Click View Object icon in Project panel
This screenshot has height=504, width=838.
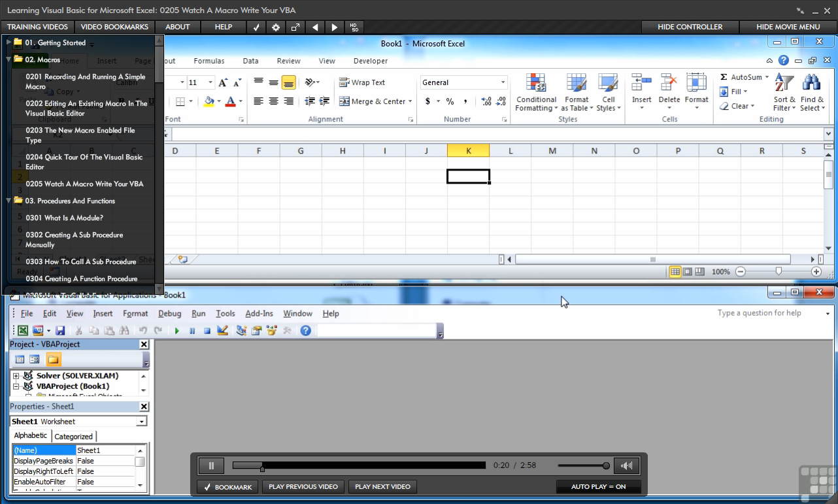point(35,360)
